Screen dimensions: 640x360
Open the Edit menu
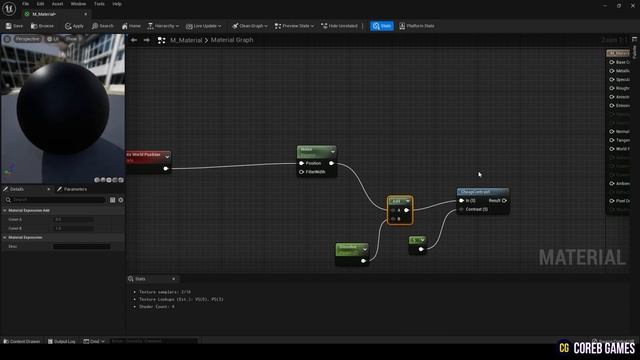point(40,4)
